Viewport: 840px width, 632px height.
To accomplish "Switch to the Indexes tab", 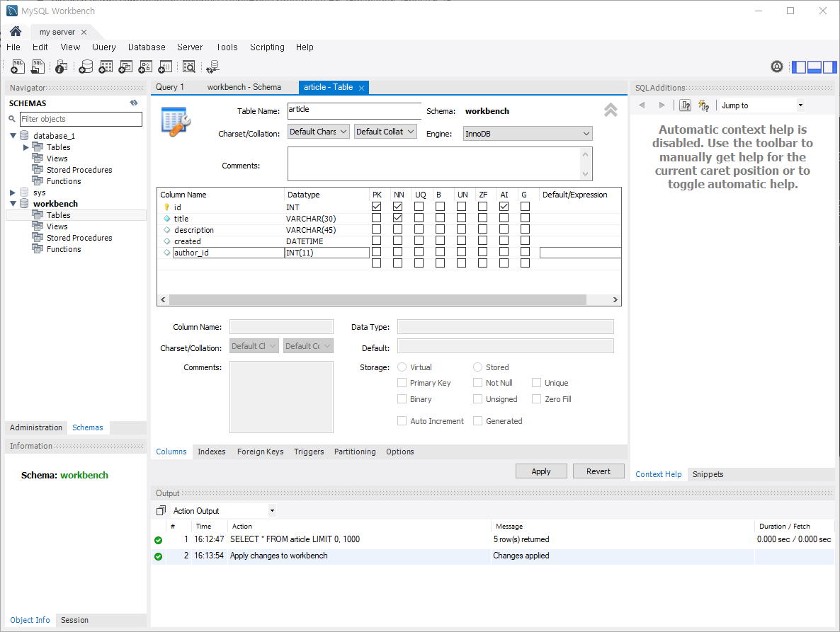I will click(212, 452).
